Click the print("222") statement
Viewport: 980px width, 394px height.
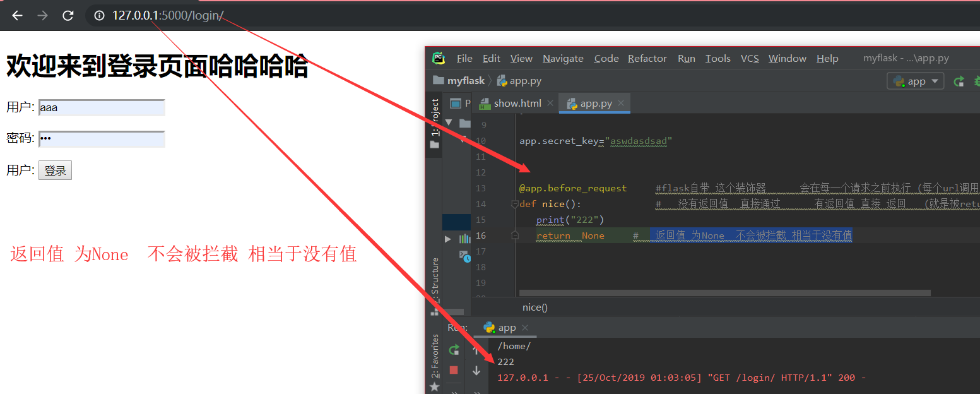[570, 220]
